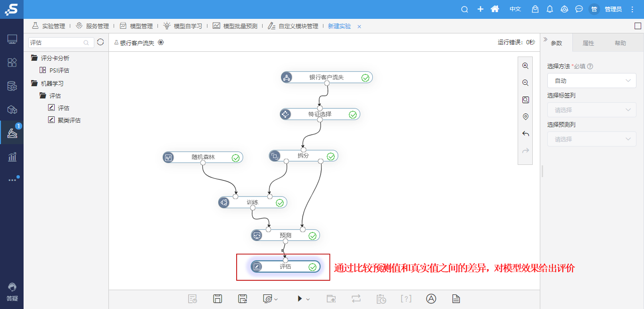The height and width of the screenshot is (309, 644).
Task: Open the 模型自学习 menu
Action: [x=183, y=26]
